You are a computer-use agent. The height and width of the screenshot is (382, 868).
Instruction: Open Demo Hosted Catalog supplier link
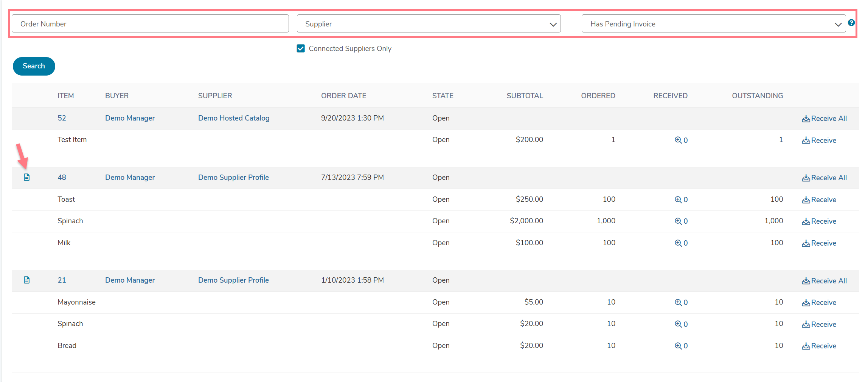point(234,118)
